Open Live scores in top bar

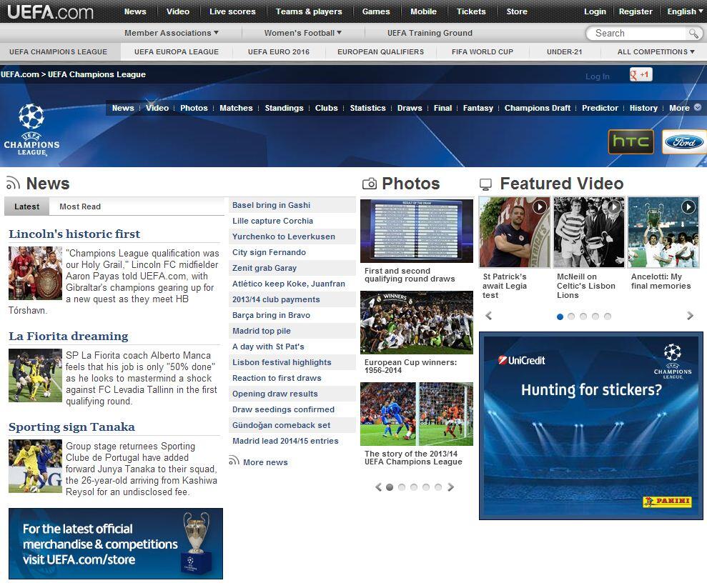[x=232, y=11]
